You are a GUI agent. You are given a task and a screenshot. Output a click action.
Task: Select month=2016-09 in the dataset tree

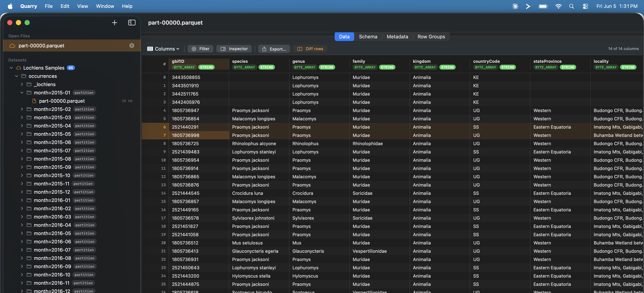[x=72, y=266]
